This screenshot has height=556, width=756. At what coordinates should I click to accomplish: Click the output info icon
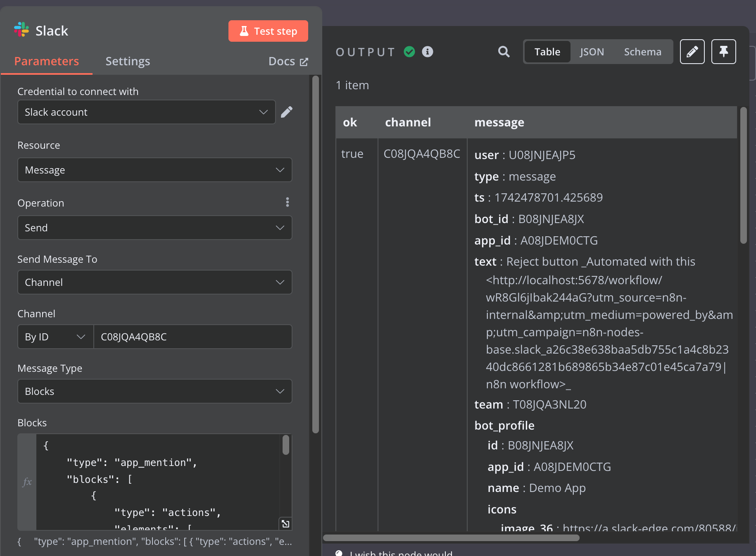tap(428, 52)
